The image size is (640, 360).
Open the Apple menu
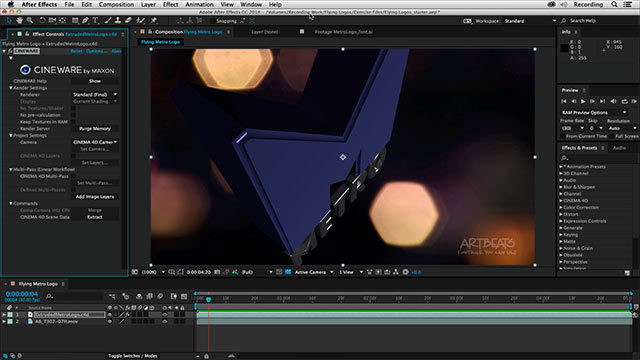(x=11, y=4)
